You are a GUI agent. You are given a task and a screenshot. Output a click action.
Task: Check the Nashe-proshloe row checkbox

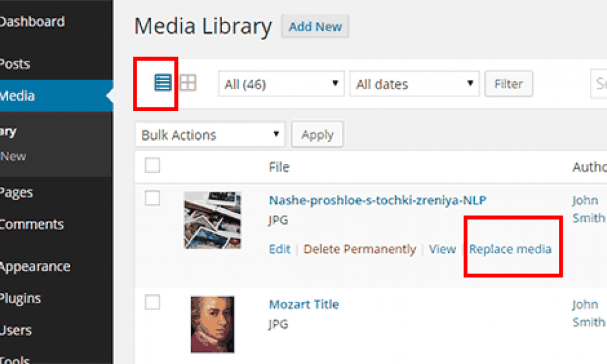coord(153,198)
